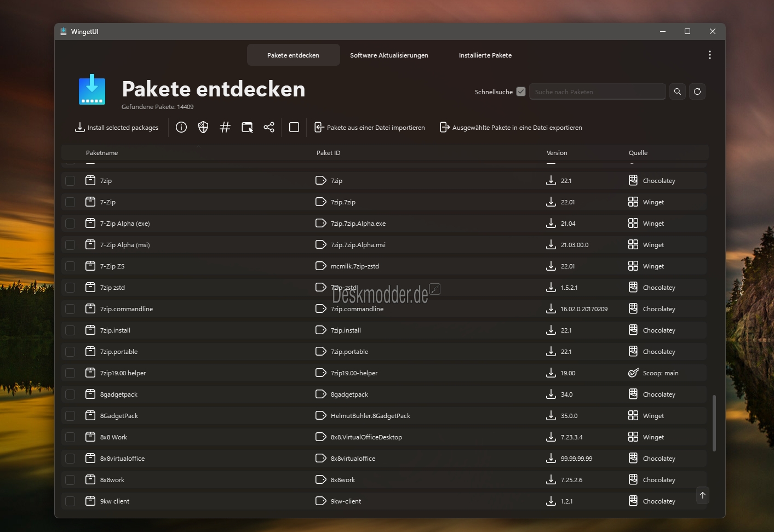Click the interactive installation window icon
This screenshot has height=532, width=774.
[247, 127]
